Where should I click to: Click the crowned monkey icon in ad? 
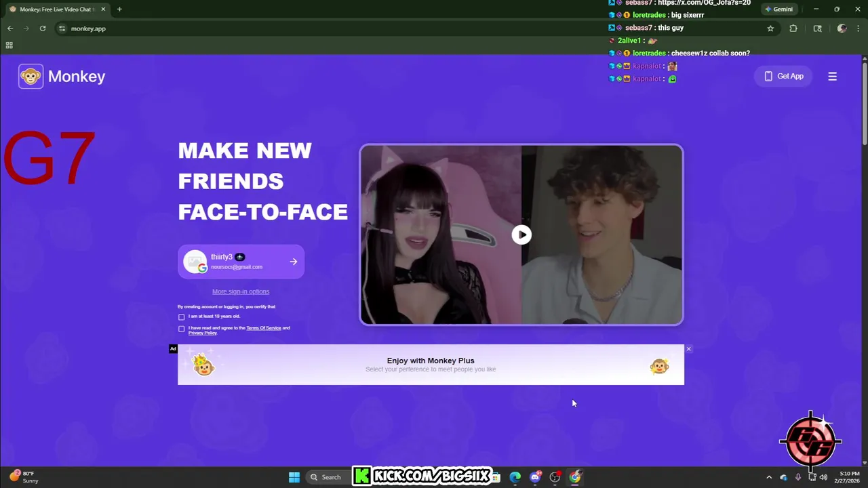203,365
